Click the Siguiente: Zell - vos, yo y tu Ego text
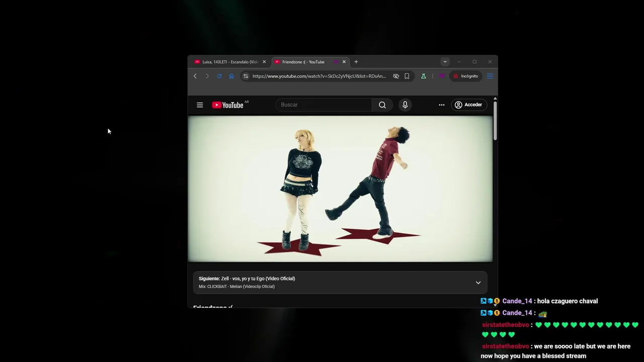This screenshot has width=644, height=362. 247,279
